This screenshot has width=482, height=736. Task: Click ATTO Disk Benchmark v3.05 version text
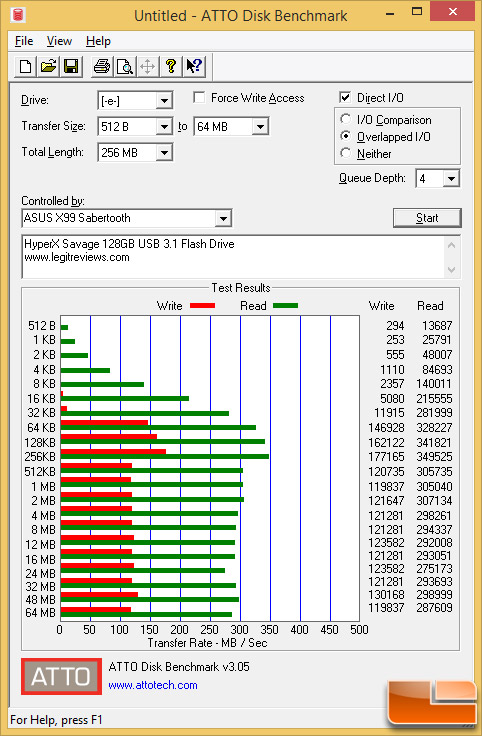pos(179,667)
